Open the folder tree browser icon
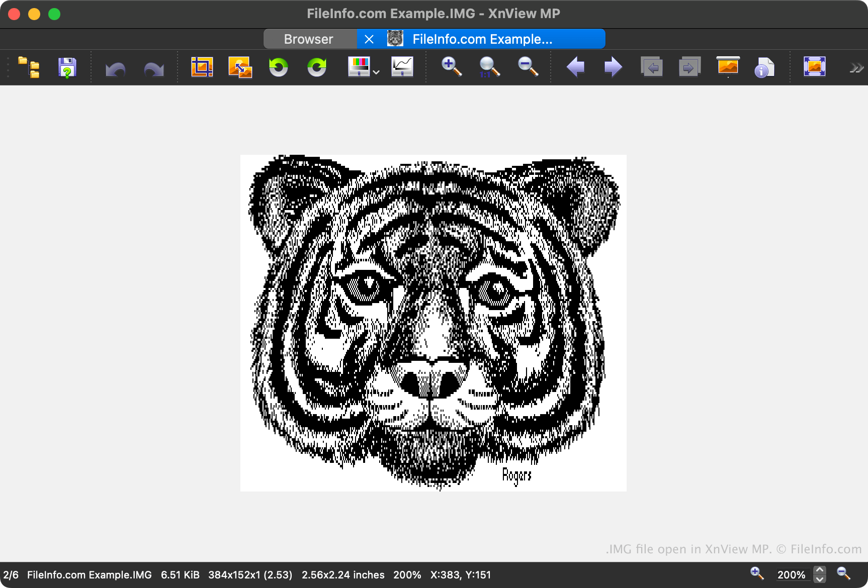 point(29,67)
